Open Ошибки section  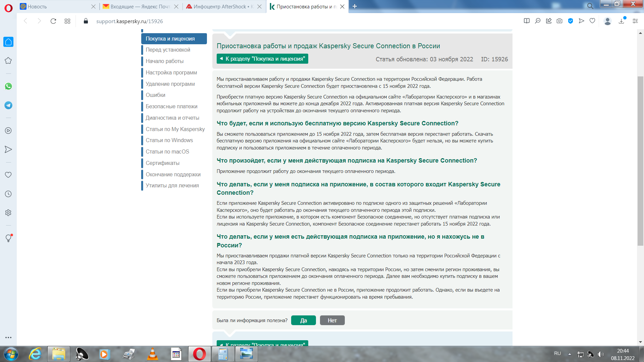(155, 95)
